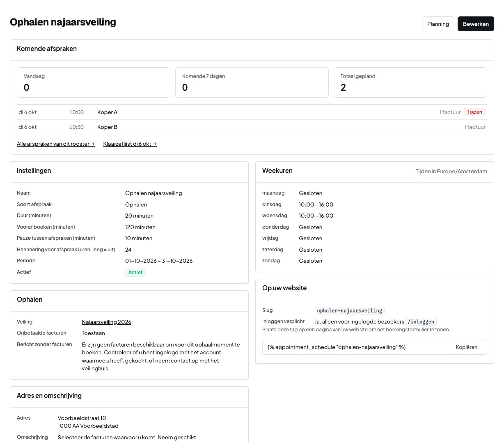Viewport: 504px width, 443px height.
Task: Copy the appointment_schedule tag with Kopiëren
Action: coord(466,347)
